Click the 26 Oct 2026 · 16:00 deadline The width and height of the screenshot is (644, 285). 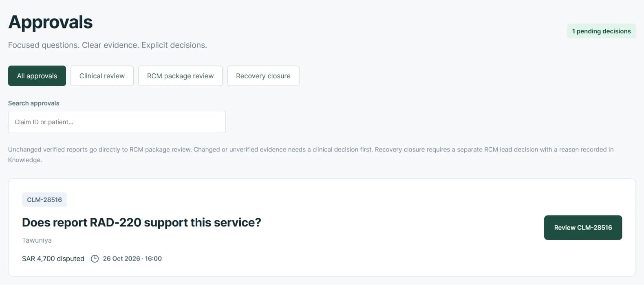pos(132,259)
